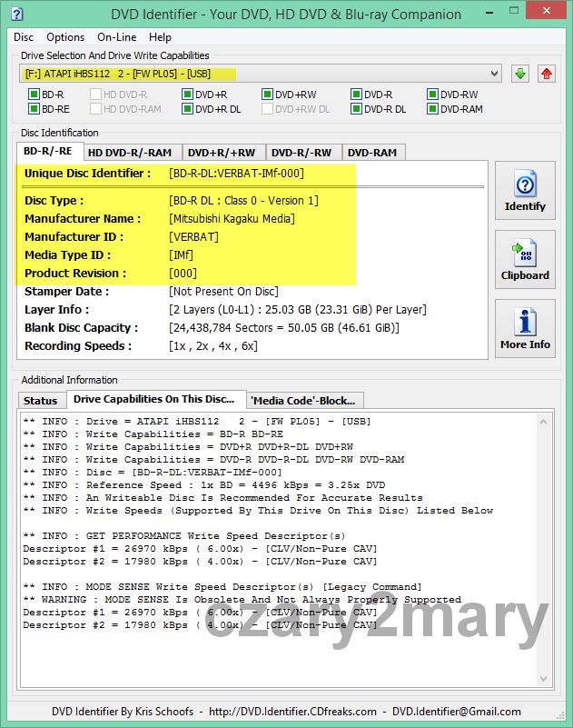This screenshot has height=728, width=573.
Task: Copy disc info with Clipboard button
Action: [525, 261]
